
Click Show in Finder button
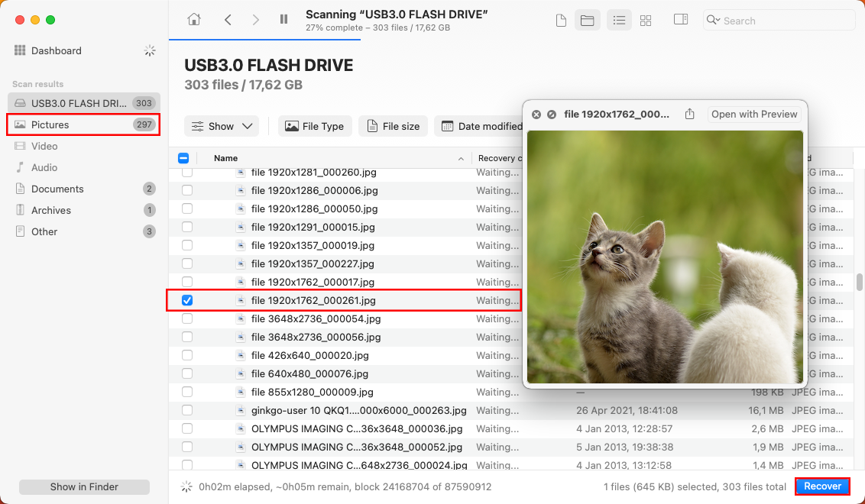(84, 487)
